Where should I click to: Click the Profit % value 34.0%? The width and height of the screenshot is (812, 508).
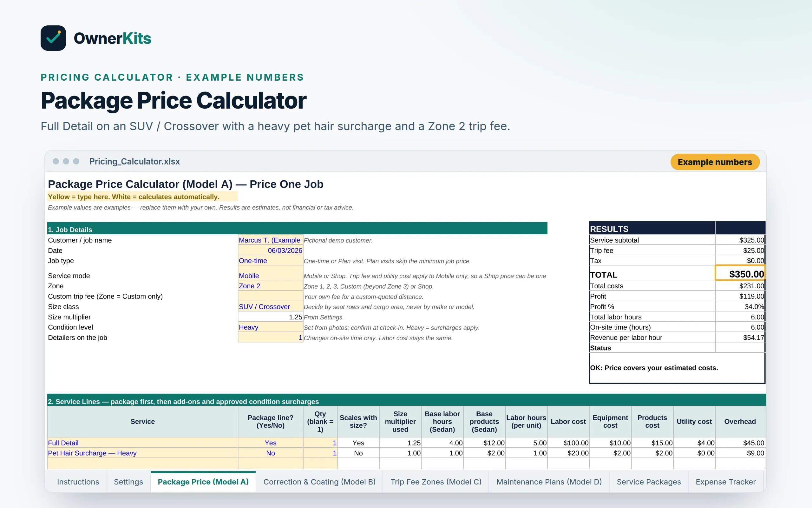coord(740,306)
